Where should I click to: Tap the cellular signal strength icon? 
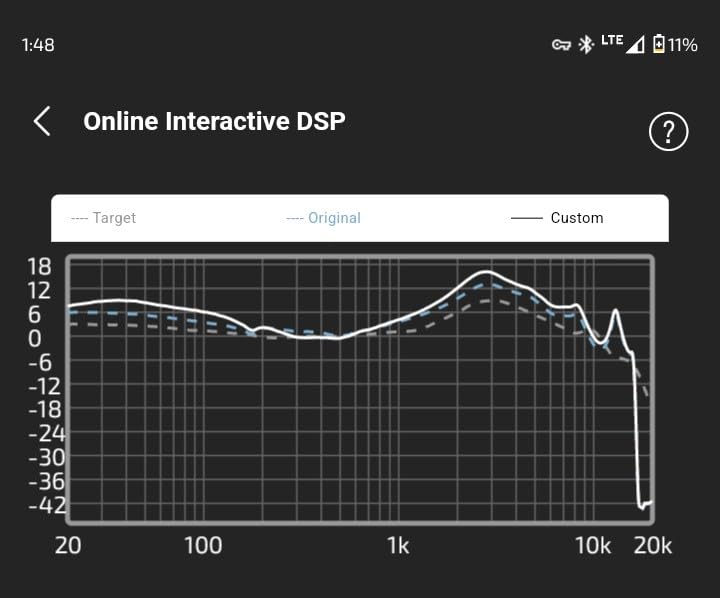635,45
